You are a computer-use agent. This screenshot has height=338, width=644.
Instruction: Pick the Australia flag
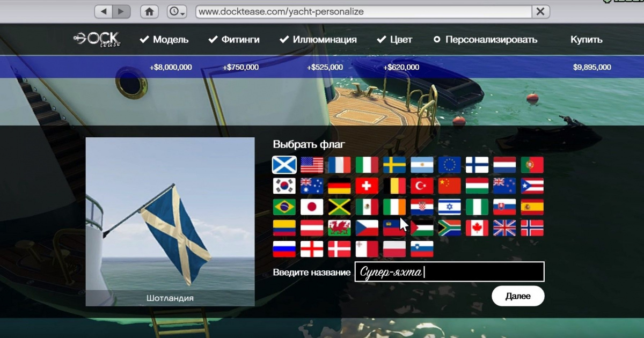312,186
